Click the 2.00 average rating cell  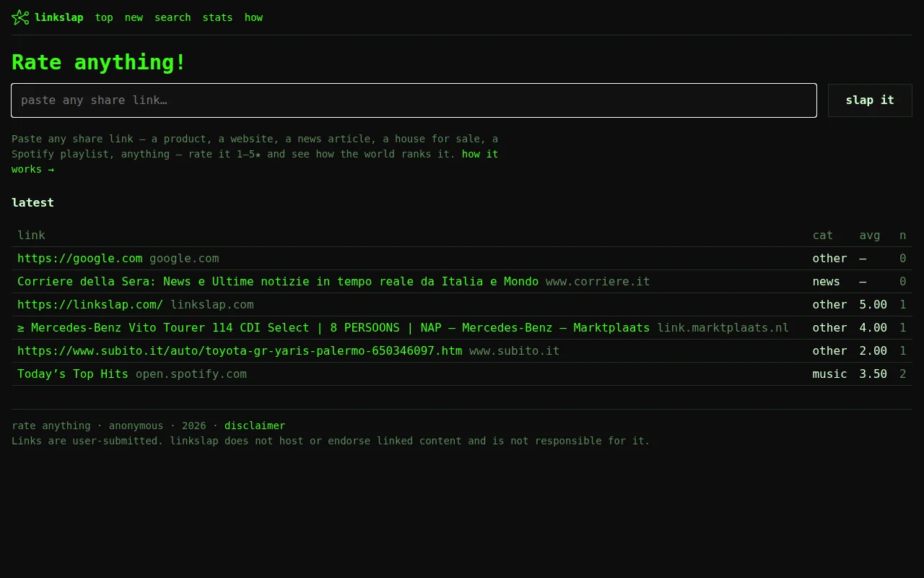[x=873, y=351]
